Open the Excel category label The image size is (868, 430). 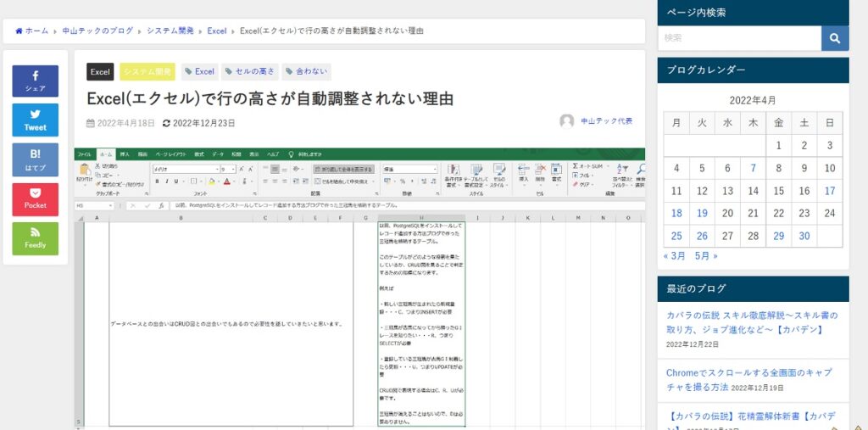(100, 72)
